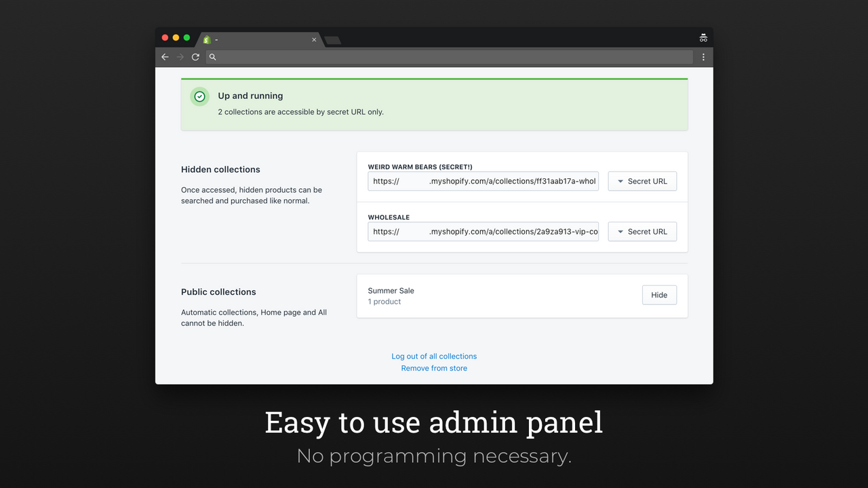Open the Chrome three-dot menu
The image size is (868, 488).
coord(703,57)
